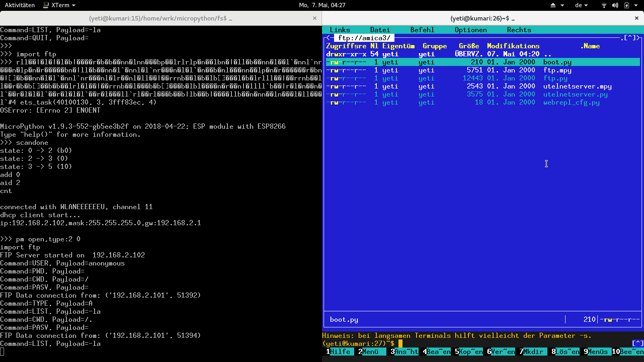Screen dimensions: 644x362
Task: Click Aktivitäten in the top bar
Action: pyautogui.click(x=20, y=5)
